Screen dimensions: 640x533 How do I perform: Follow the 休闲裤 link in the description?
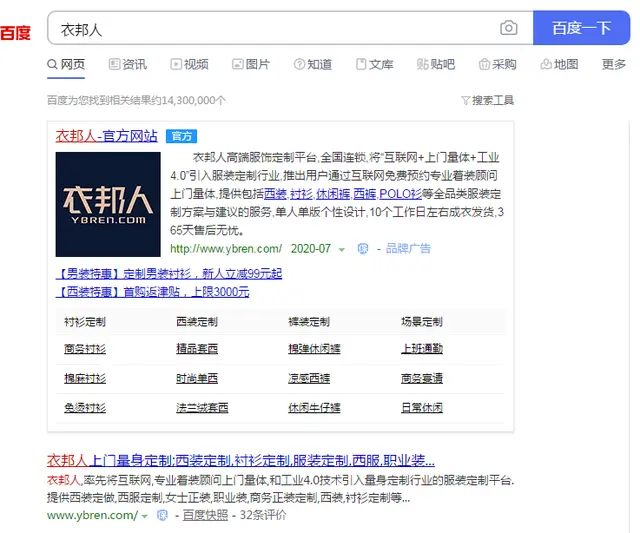333,193
